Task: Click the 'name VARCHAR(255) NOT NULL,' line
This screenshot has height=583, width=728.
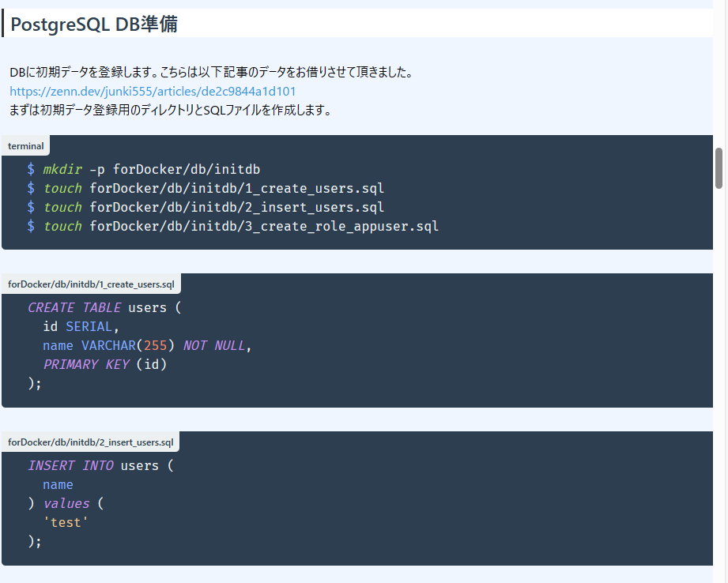Action: (x=147, y=346)
